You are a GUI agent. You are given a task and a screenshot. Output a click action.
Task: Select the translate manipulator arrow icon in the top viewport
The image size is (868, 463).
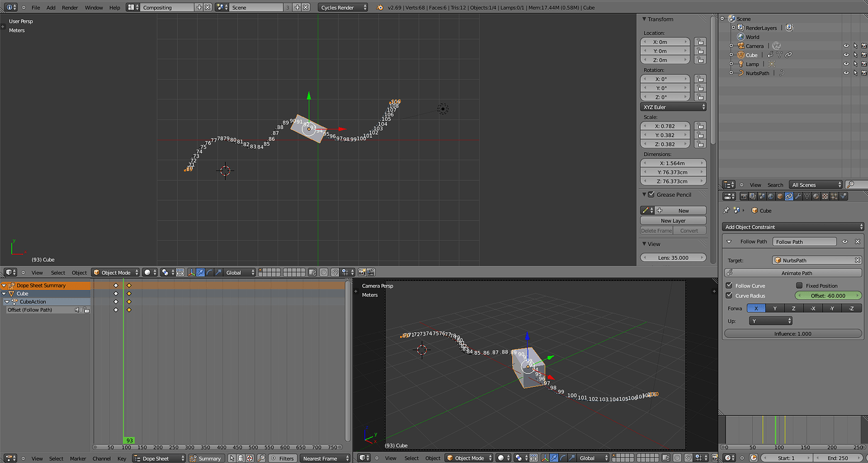(200, 272)
